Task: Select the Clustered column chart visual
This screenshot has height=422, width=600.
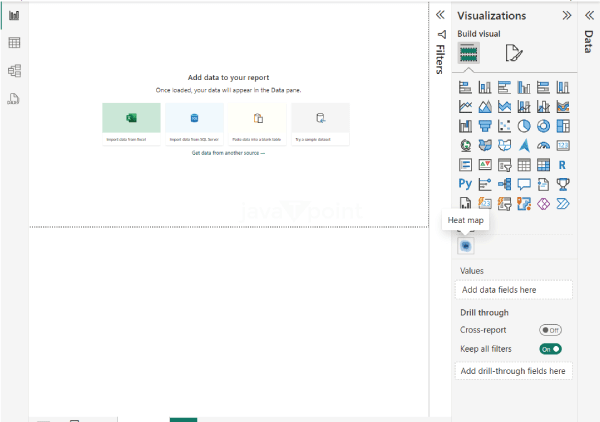Action: coord(524,87)
